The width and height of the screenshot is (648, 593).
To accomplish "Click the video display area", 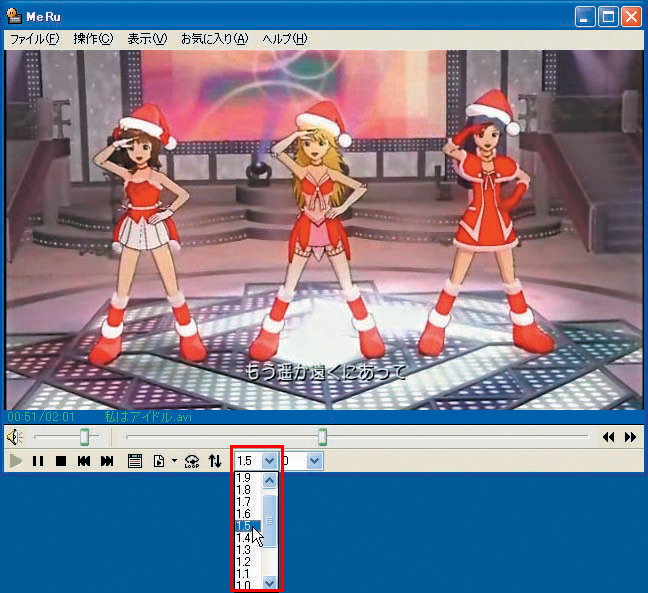I will (x=324, y=230).
